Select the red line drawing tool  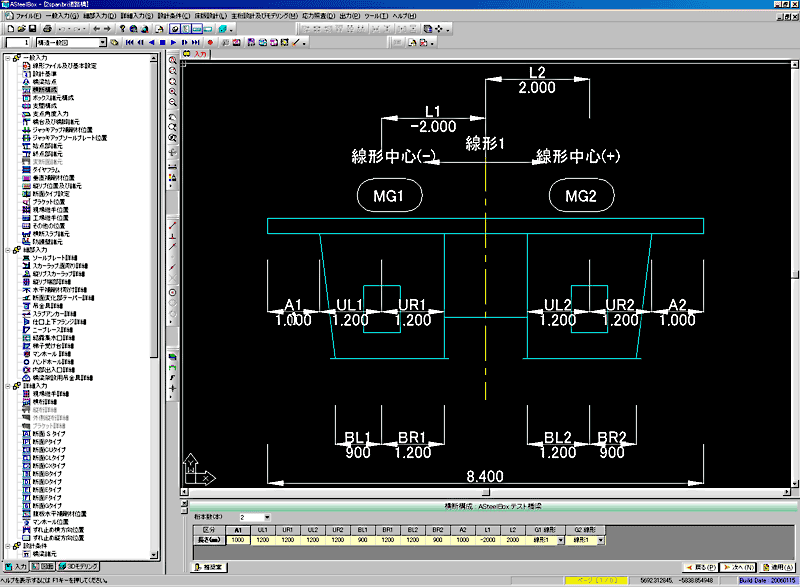pyautogui.click(x=173, y=225)
